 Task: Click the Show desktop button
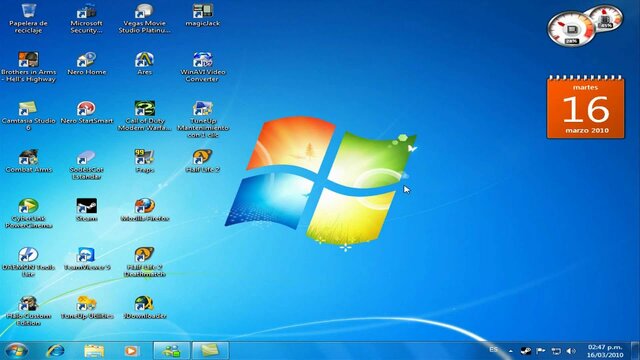[x=635, y=351]
